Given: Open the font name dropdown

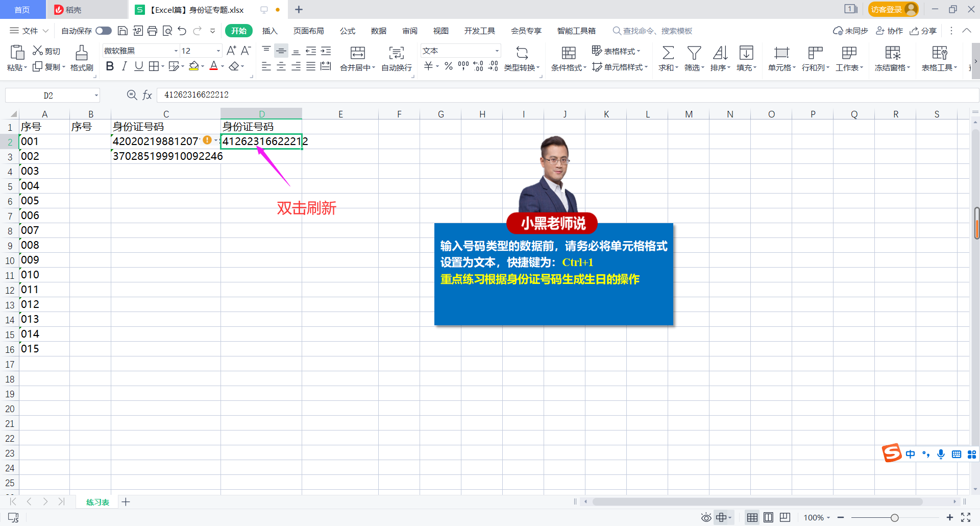Looking at the screenshot, I should (x=176, y=50).
